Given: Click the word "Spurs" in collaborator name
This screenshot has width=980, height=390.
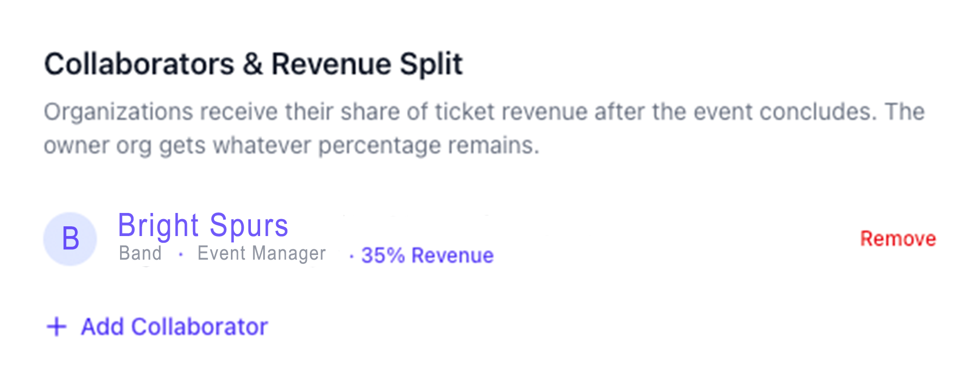Looking at the screenshot, I should 249,225.
